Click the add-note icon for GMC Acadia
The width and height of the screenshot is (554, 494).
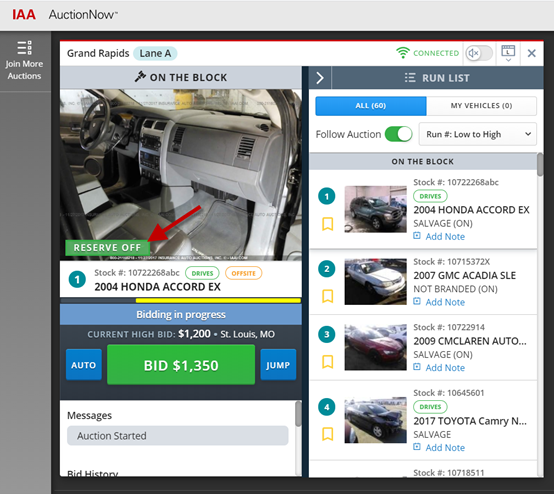417,301
